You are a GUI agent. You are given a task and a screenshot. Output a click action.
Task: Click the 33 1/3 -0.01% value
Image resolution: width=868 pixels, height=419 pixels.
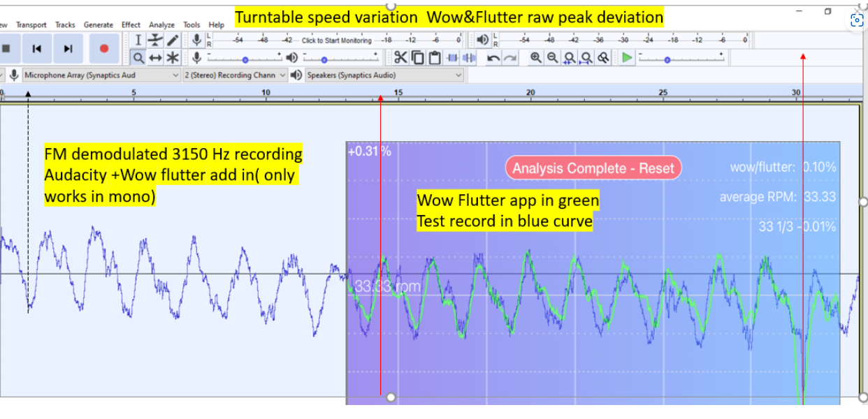click(797, 226)
